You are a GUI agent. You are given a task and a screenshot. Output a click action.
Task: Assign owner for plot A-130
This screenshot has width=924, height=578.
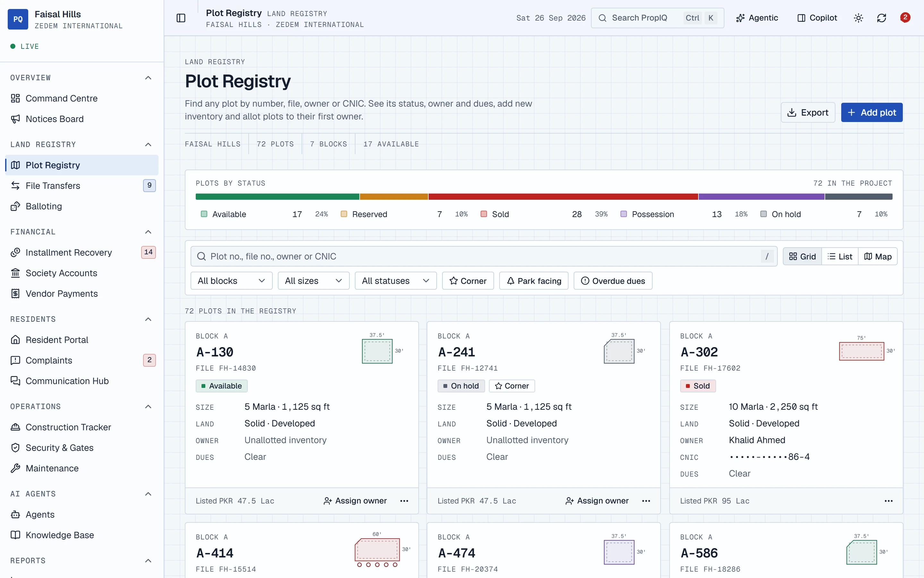(x=355, y=501)
